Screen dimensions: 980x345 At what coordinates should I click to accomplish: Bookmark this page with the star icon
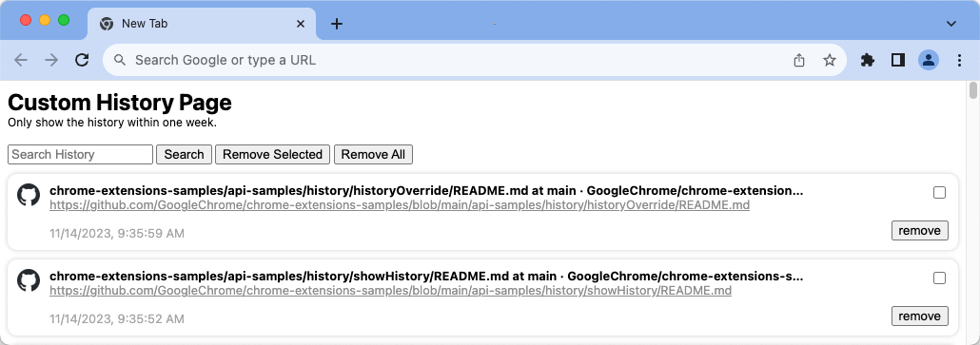830,60
